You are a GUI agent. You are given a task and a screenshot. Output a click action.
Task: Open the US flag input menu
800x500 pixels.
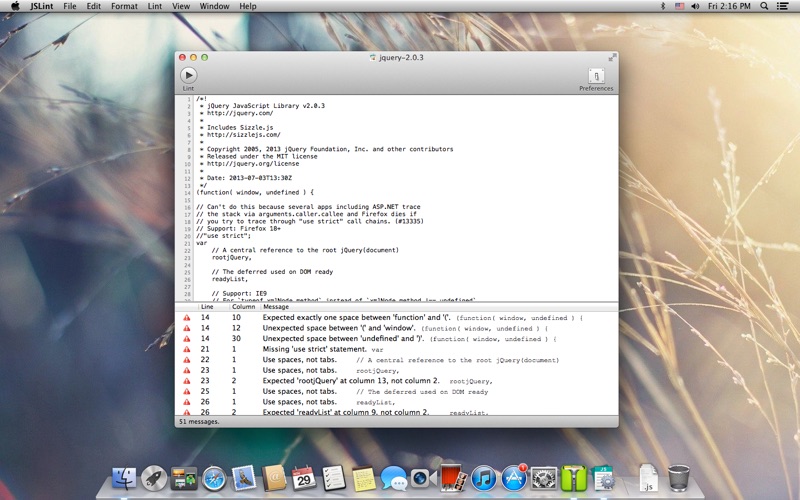(x=680, y=6)
